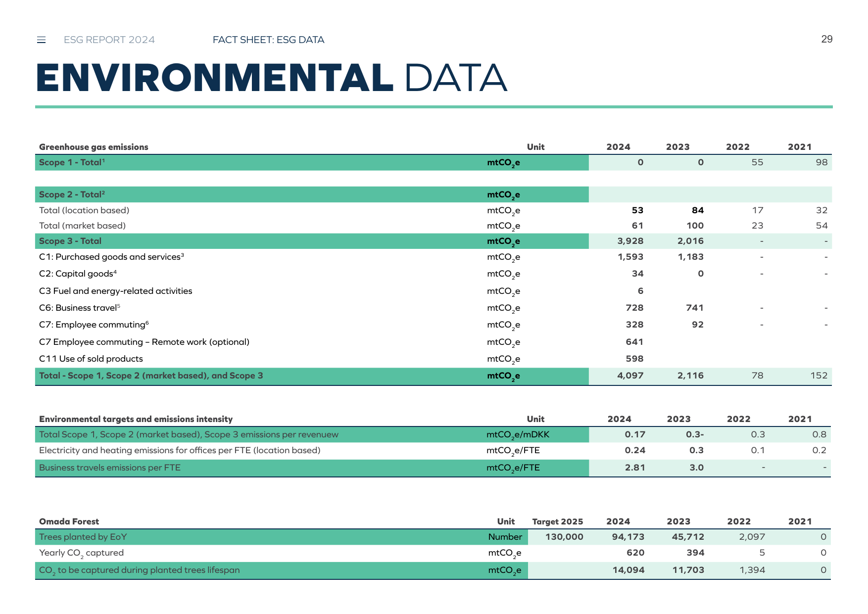Click Business travels emissions per FTE label
Viewport: 868px width, 614px height.
tap(110, 468)
